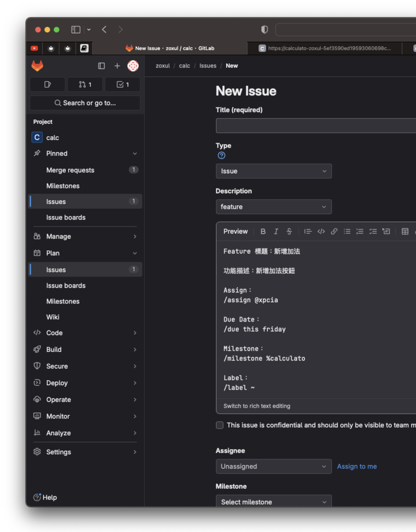Open GitLab homepage via the fox logo

point(37,66)
